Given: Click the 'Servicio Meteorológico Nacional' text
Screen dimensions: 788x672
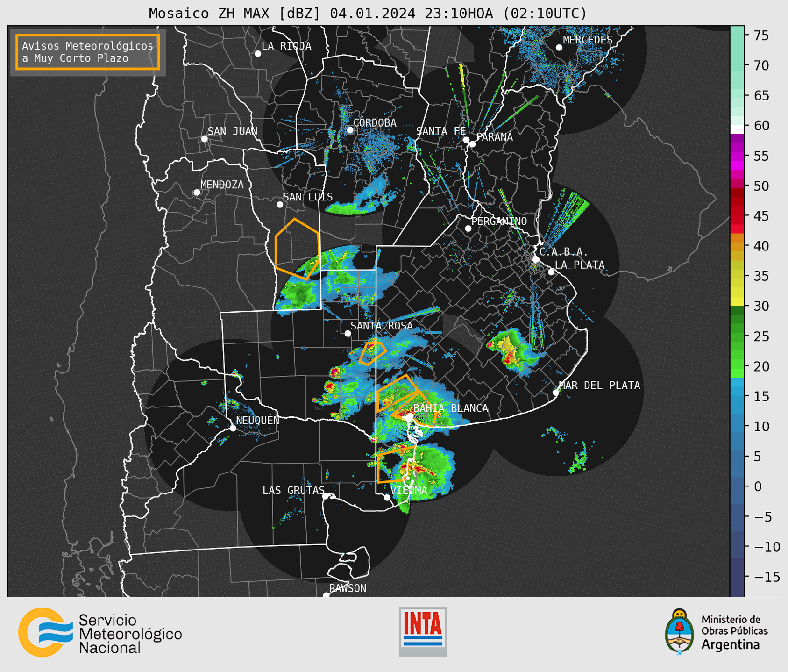Looking at the screenshot, I should [130, 634].
